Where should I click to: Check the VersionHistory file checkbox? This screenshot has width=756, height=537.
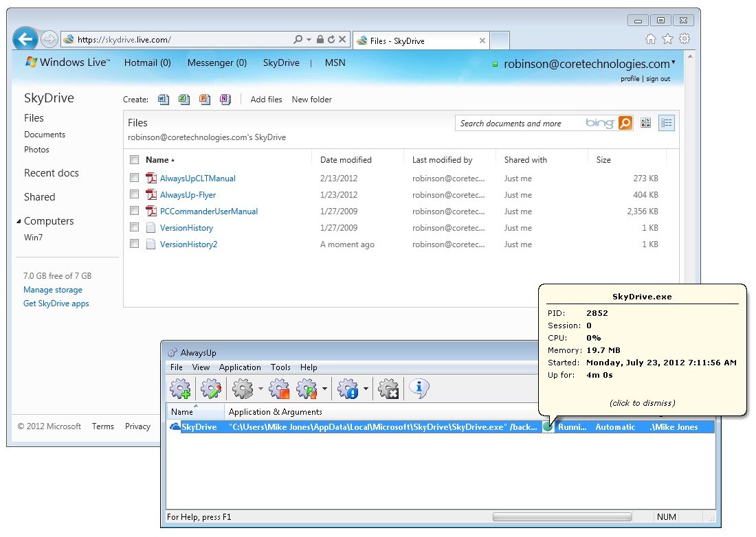click(135, 227)
